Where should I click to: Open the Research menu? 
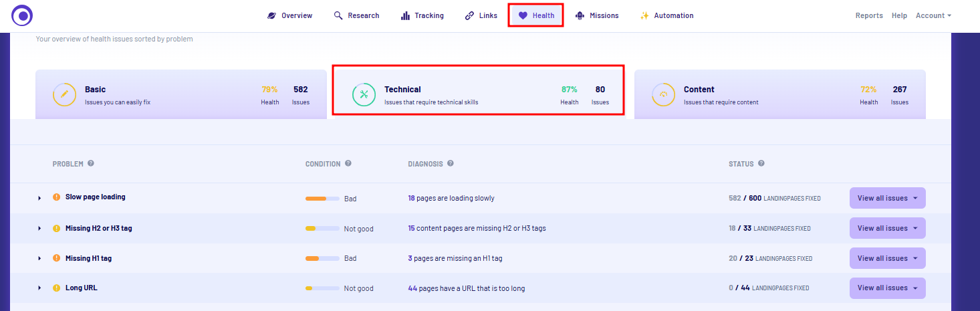click(x=356, y=15)
